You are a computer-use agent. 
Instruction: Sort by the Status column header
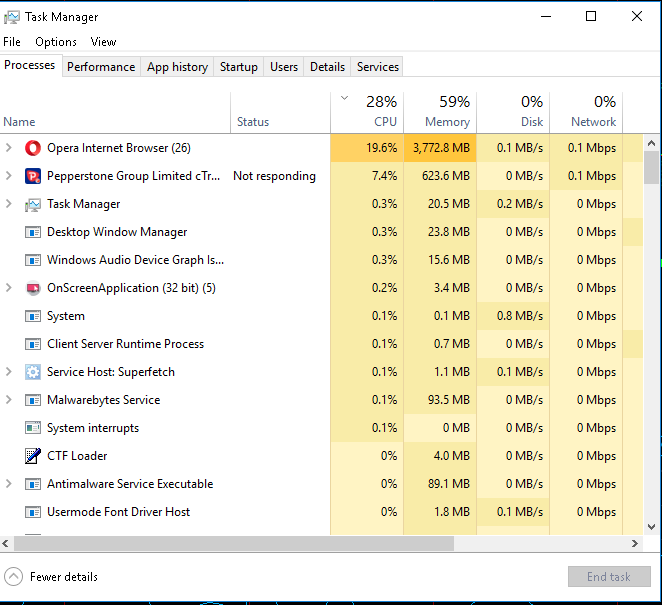click(x=281, y=113)
